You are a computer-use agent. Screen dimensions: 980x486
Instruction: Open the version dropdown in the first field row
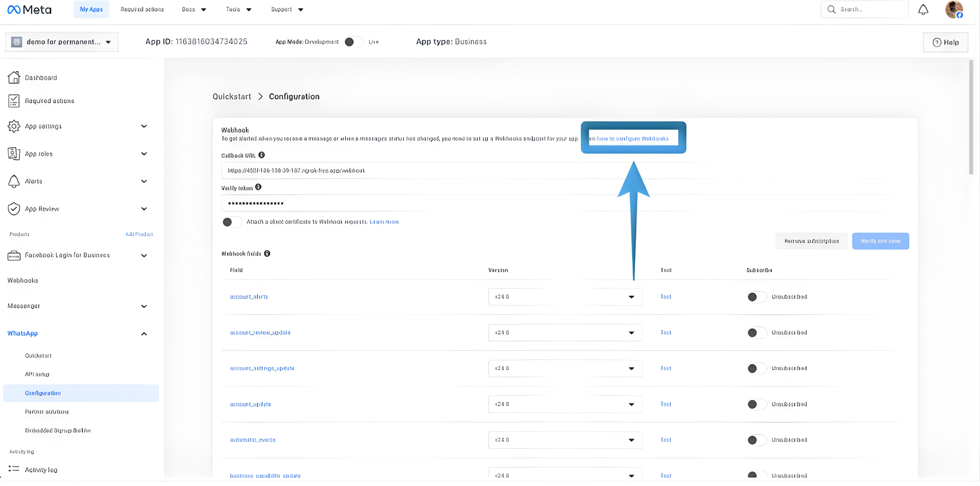(565, 297)
